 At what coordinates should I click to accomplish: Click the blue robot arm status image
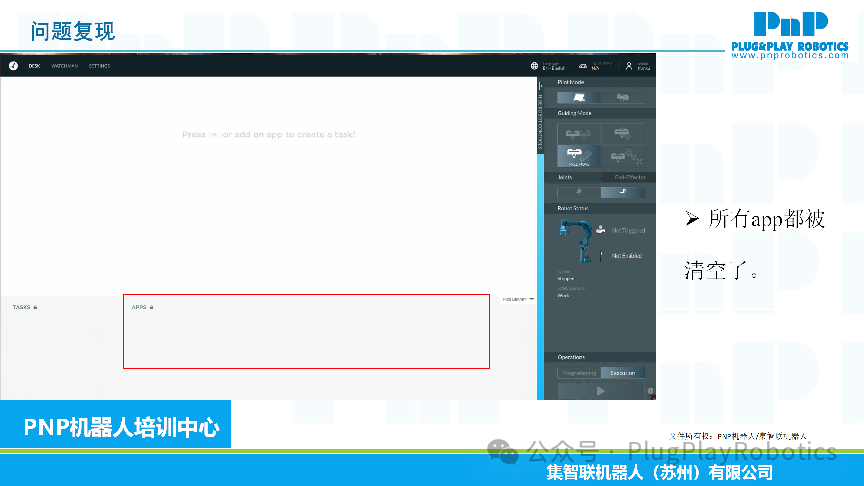click(575, 241)
